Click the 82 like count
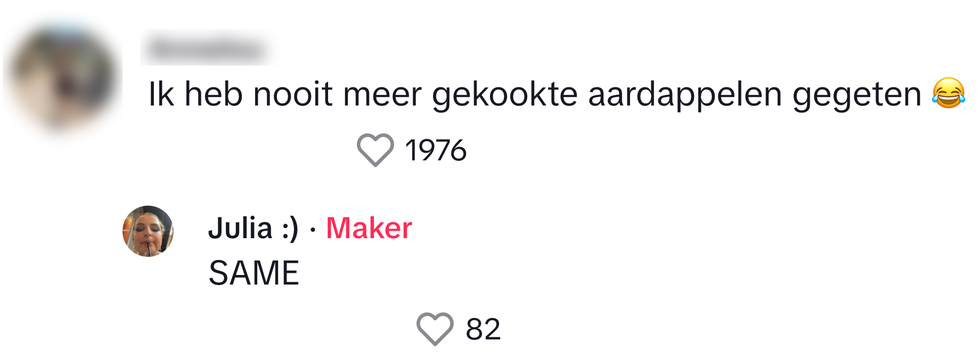The width and height of the screenshot is (980, 357). 483,329
